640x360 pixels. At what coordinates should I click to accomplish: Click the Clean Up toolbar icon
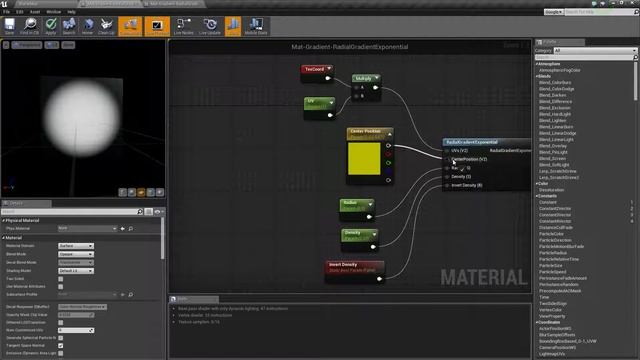pyautogui.click(x=107, y=26)
